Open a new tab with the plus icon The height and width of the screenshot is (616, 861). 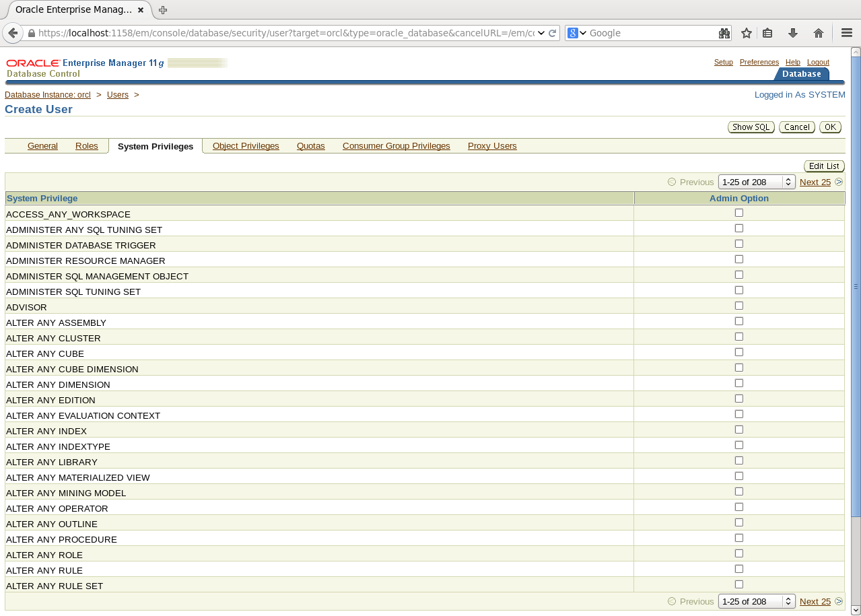163,10
